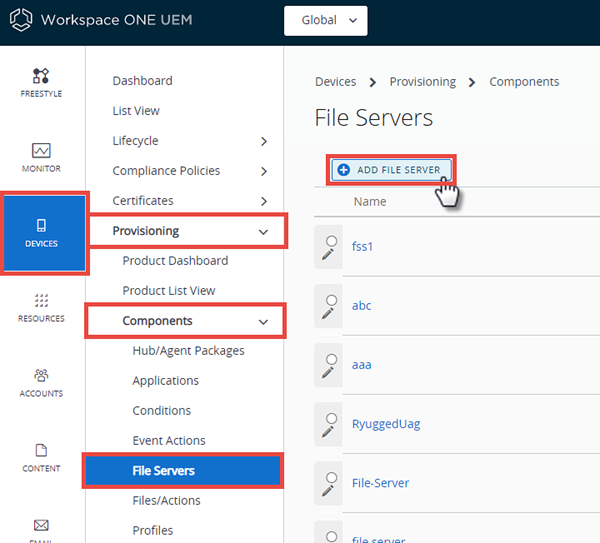Image resolution: width=600 pixels, height=543 pixels.
Task: Open the Global organization group dropdown
Action: [x=326, y=21]
